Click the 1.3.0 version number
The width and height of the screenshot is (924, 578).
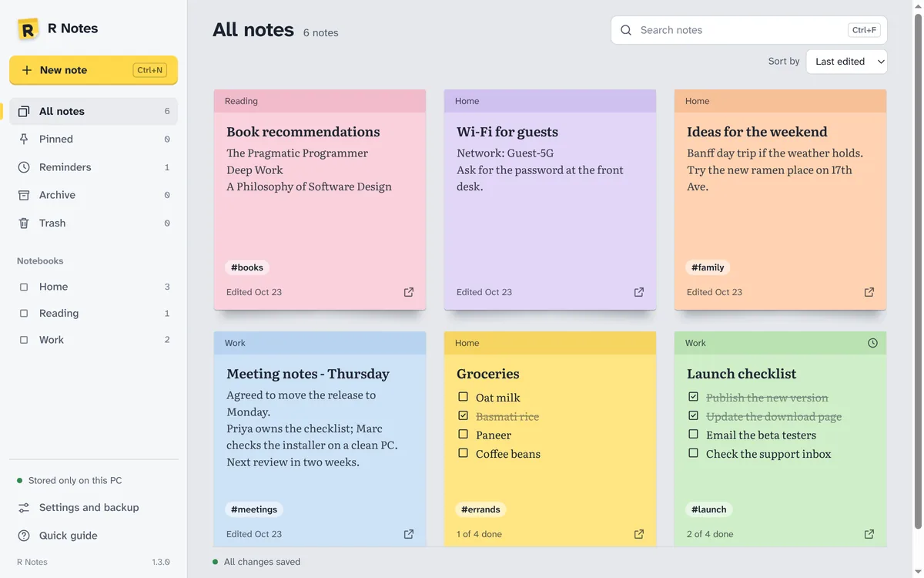[x=161, y=562]
